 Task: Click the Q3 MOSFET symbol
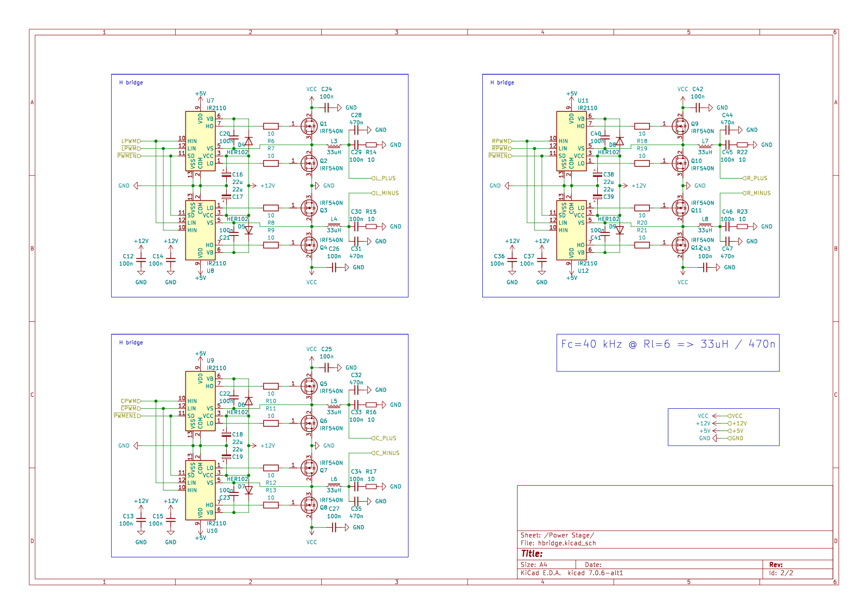[309, 207]
